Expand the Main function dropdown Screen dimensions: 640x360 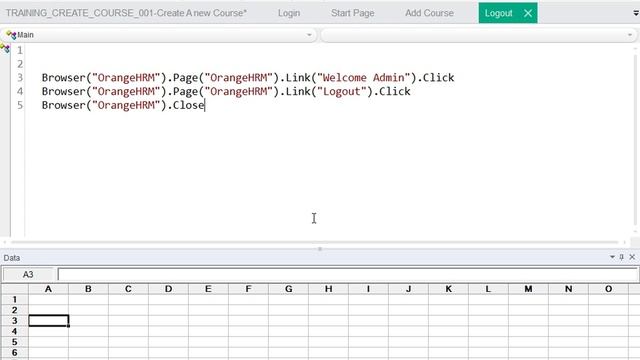(309, 35)
